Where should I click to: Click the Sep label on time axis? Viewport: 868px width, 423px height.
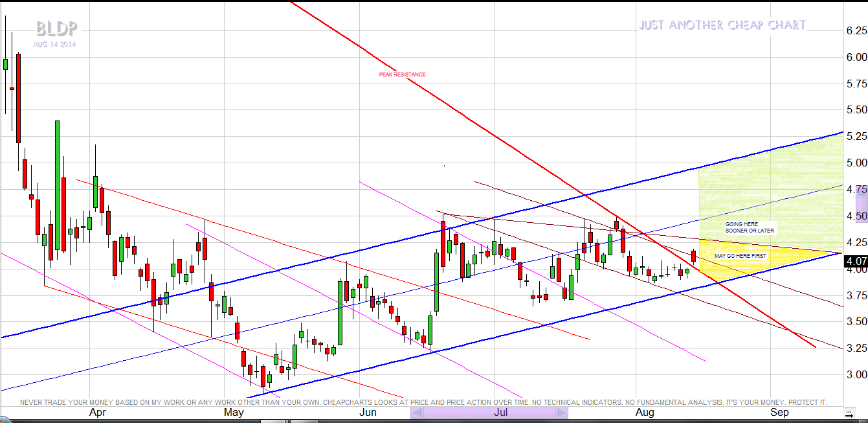779,412
